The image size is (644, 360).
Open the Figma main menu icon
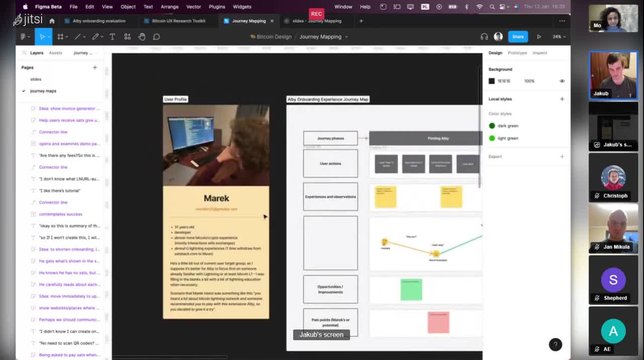point(24,37)
